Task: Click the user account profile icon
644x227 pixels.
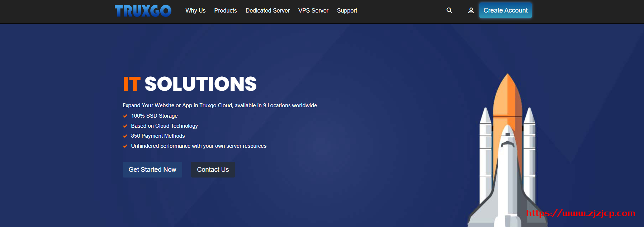Action: click(x=471, y=10)
